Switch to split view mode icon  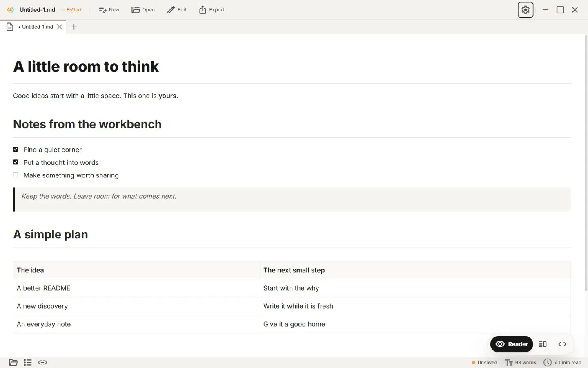[543, 344]
